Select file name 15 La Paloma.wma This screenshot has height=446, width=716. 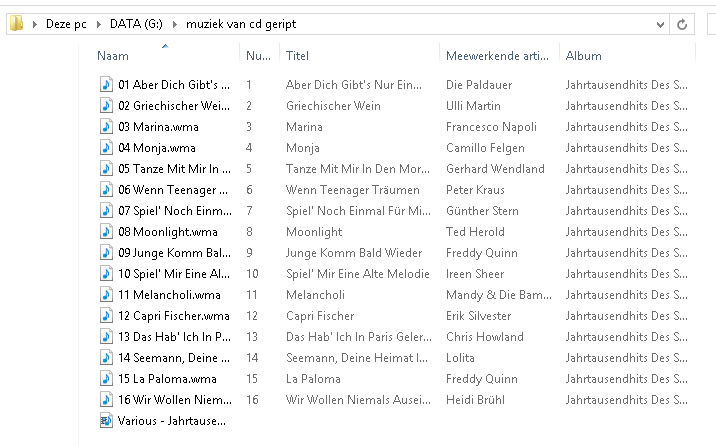167,378
